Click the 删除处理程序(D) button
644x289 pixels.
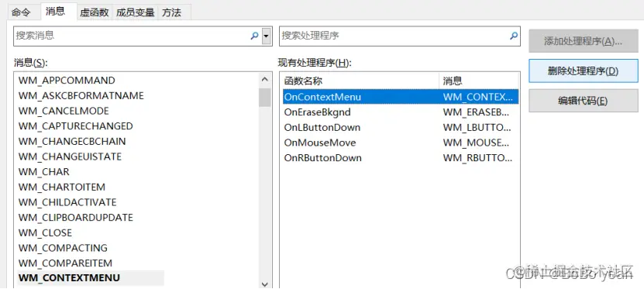tap(584, 71)
